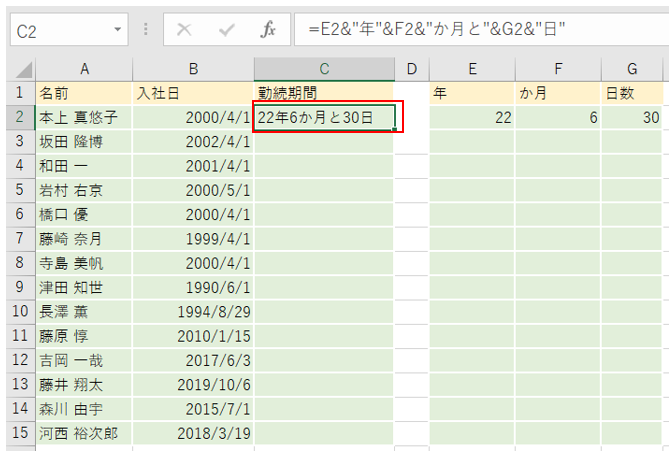This screenshot has width=671, height=455.
Task: Click the name cell 河西 裕次郎
Action: pos(85,433)
